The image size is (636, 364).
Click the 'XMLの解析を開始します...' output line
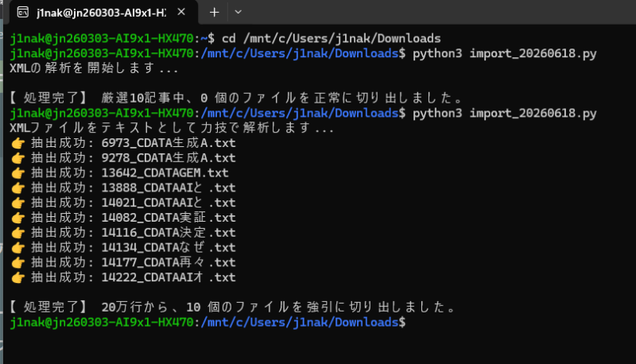coord(94,68)
